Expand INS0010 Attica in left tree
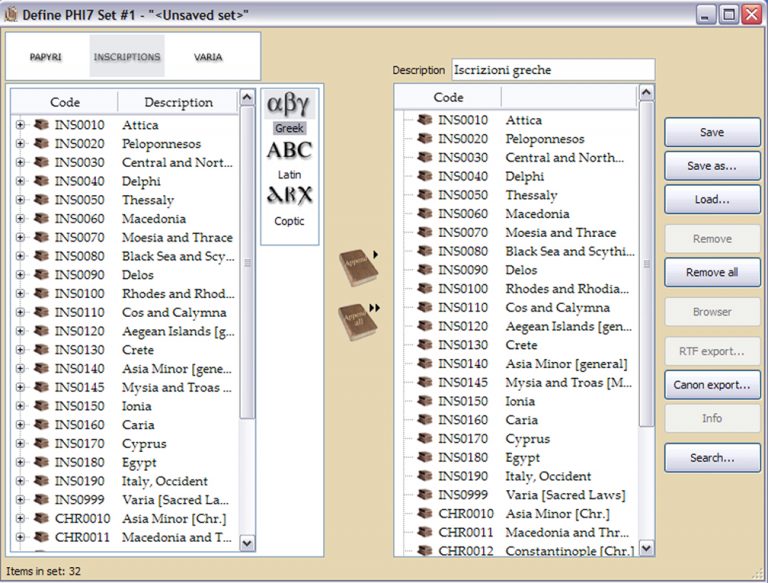The width and height of the screenshot is (768, 583). (x=20, y=125)
